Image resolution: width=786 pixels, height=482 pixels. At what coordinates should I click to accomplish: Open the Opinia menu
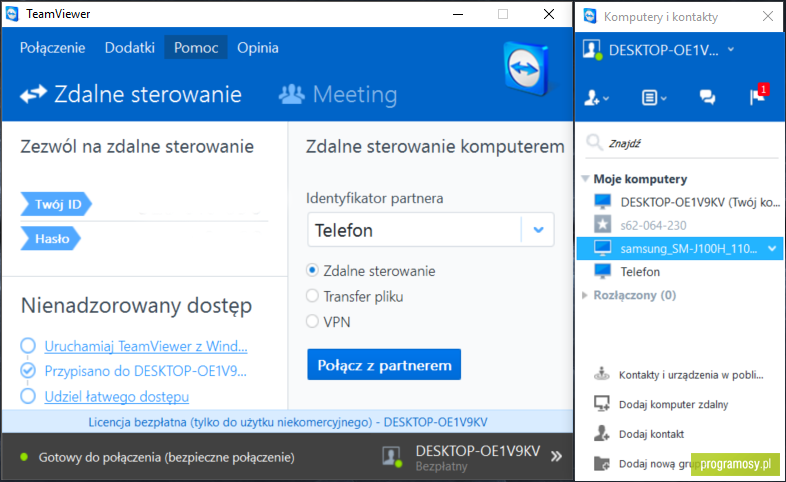258,48
